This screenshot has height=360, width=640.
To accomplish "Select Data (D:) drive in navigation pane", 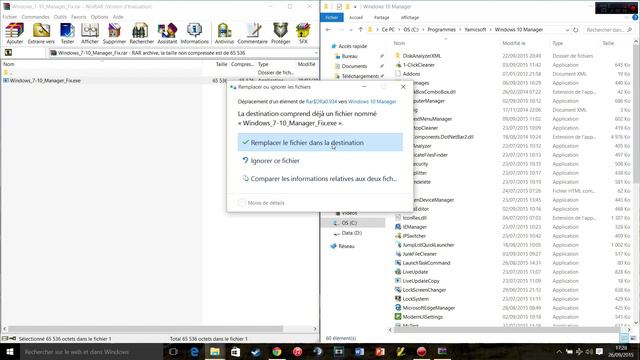I will coord(351,233).
